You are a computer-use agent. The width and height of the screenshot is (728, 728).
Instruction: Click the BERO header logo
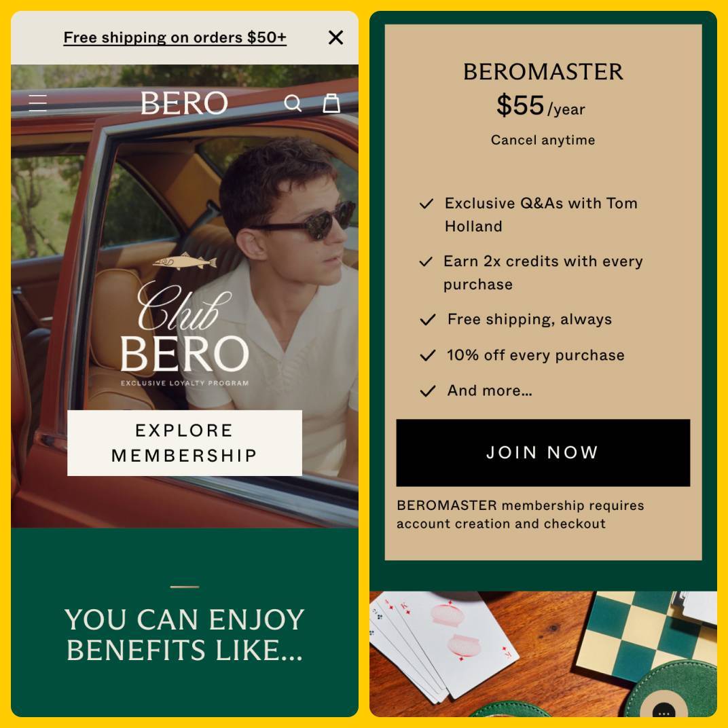[184, 103]
